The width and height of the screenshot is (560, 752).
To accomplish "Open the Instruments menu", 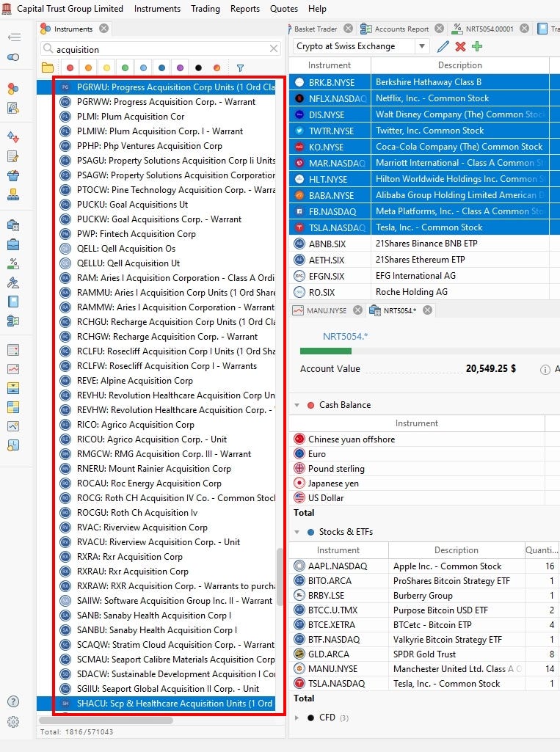I will (x=157, y=9).
